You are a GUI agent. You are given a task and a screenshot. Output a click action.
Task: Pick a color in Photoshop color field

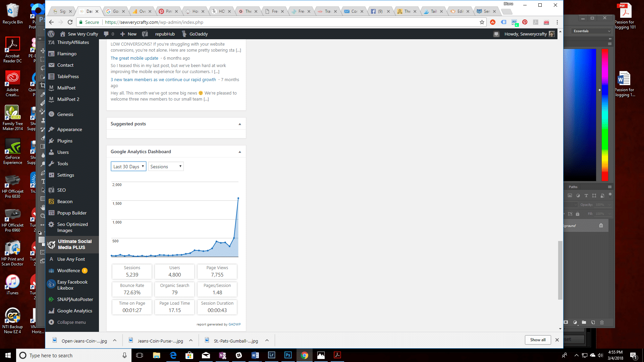(x=580, y=115)
